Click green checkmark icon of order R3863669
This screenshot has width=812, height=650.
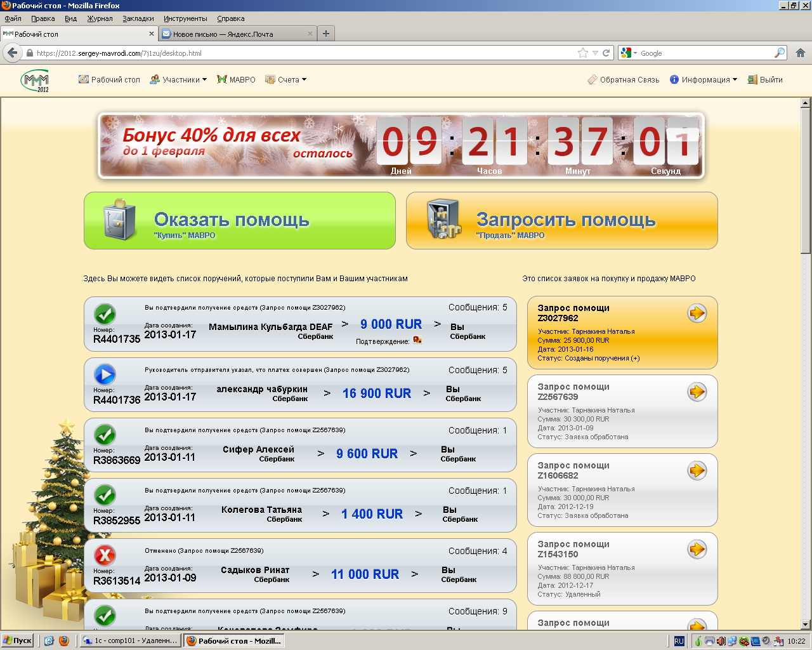[105, 435]
